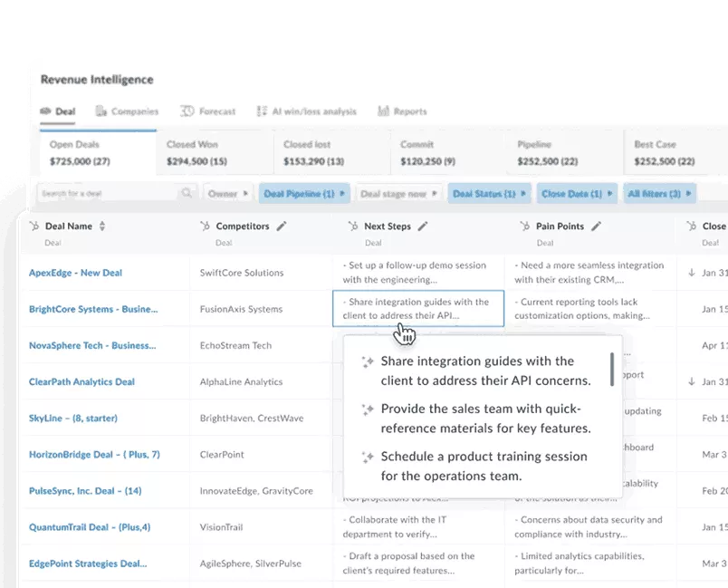Click HubSpot icon beside Deal Name header
The image size is (728, 588).
click(x=34, y=227)
